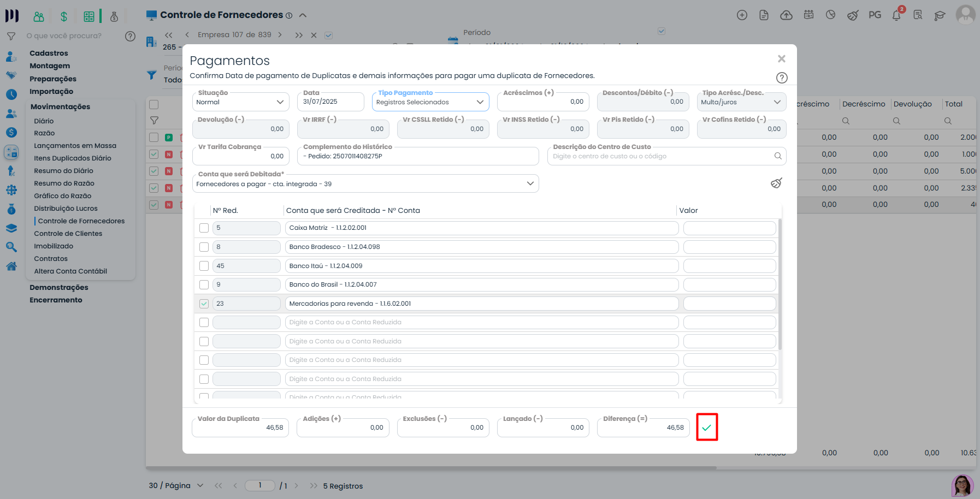Click the add plus circle icon
This screenshot has width=980, height=499.
pos(742,15)
